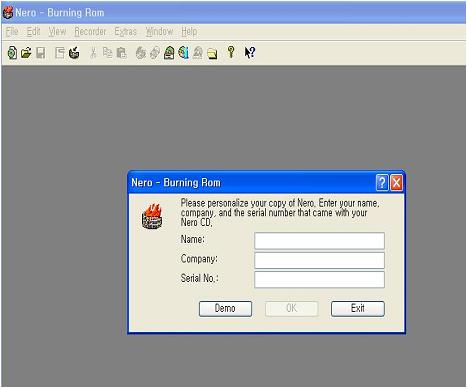The width and height of the screenshot is (467, 389).
Task: Click the New Compilation toolbar icon
Action: pos(12,53)
